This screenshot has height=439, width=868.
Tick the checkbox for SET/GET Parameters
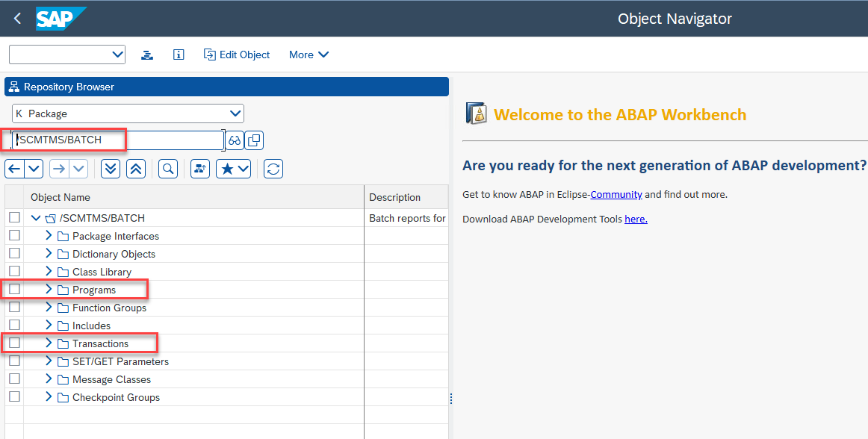click(x=14, y=361)
